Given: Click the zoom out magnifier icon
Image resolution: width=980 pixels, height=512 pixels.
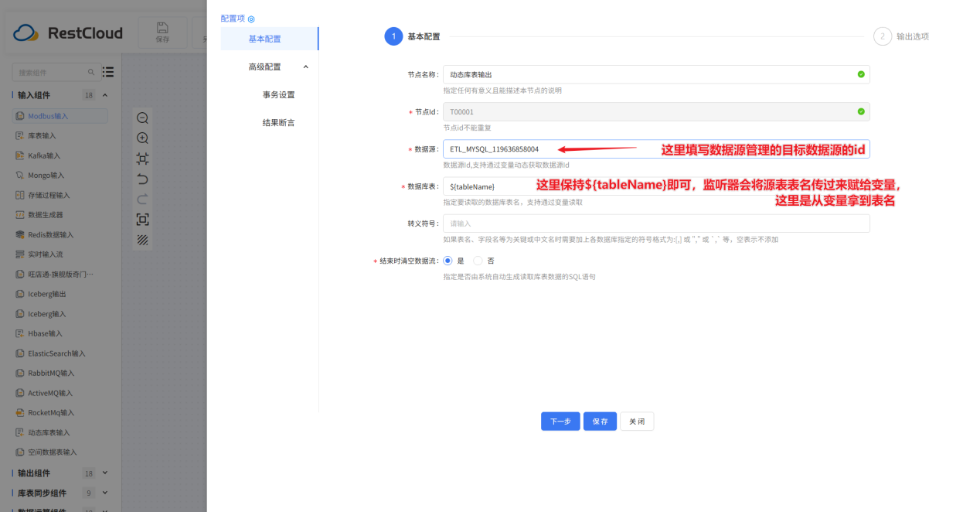Looking at the screenshot, I should (142, 118).
